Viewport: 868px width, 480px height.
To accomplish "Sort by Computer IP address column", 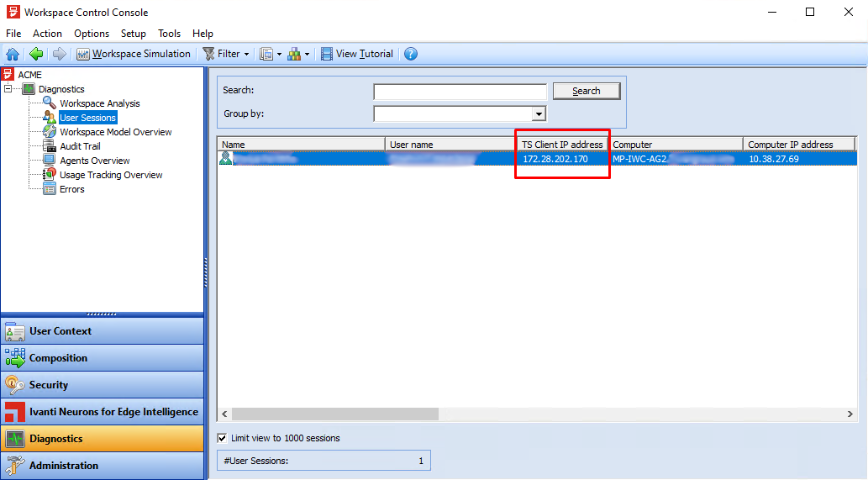I will click(799, 145).
